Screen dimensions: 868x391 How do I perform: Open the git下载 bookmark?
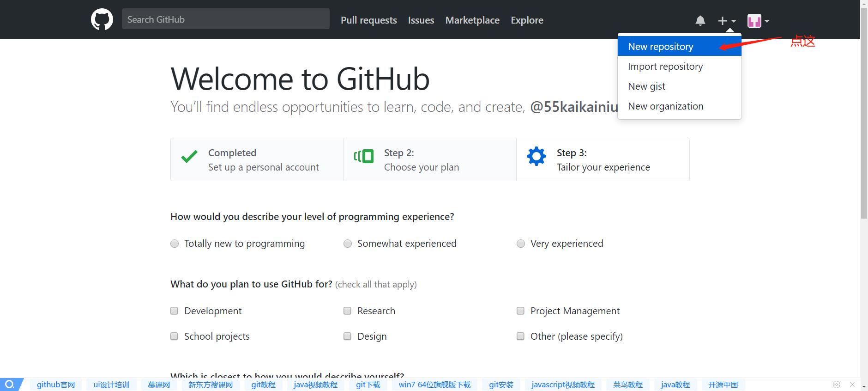click(368, 385)
